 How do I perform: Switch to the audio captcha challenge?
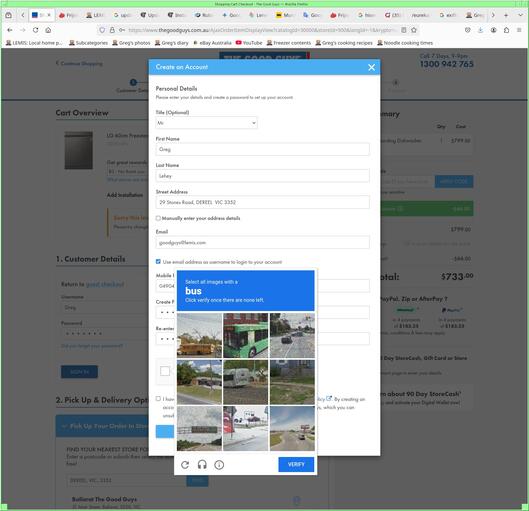point(202,465)
